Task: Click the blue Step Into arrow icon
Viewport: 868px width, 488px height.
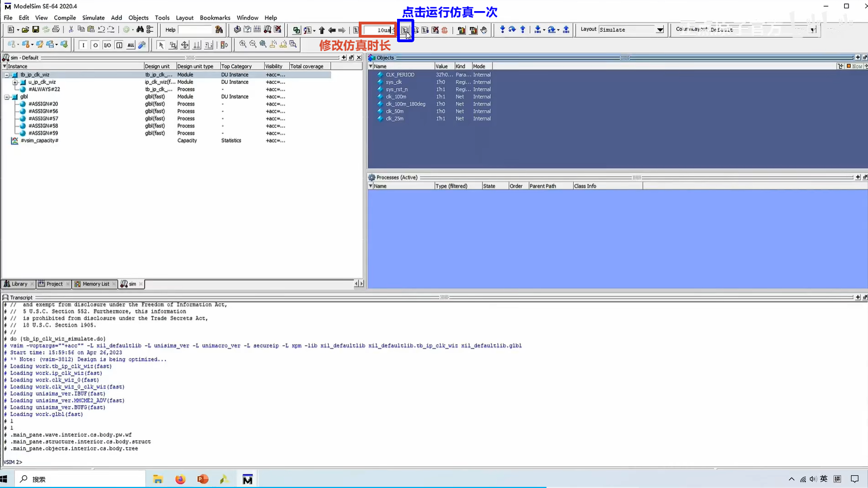Action: point(502,29)
